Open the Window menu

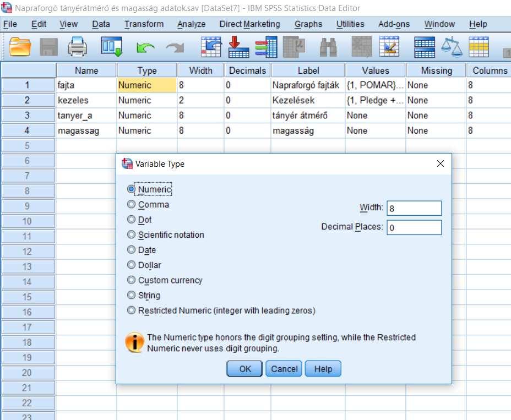tap(439, 24)
